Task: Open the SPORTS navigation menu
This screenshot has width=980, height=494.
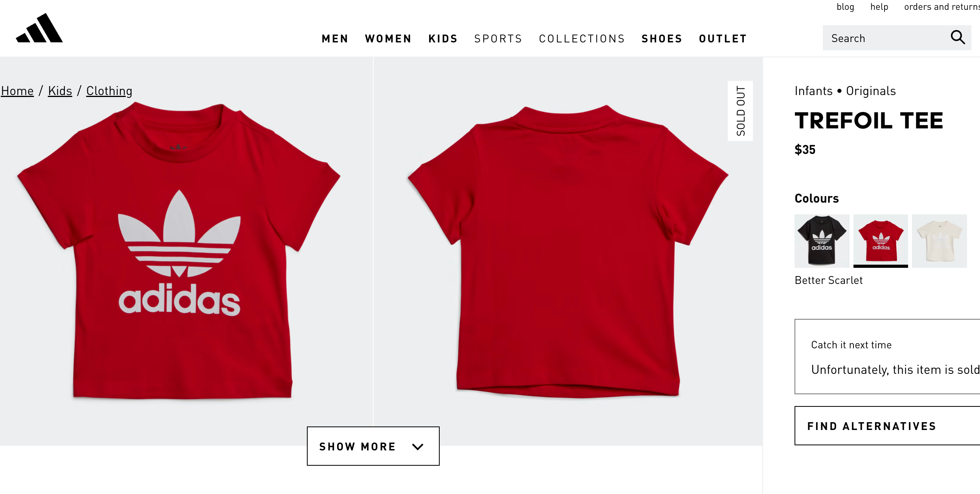Action: [498, 39]
